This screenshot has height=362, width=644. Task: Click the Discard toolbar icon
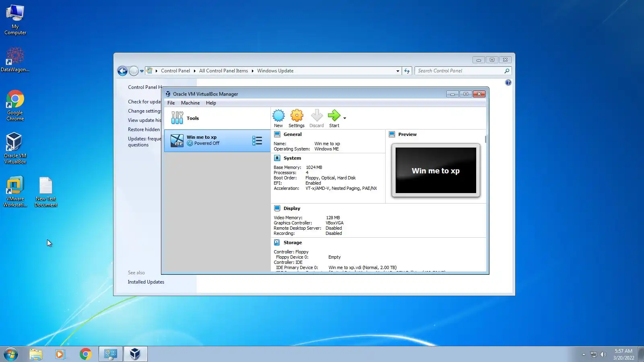tap(317, 119)
